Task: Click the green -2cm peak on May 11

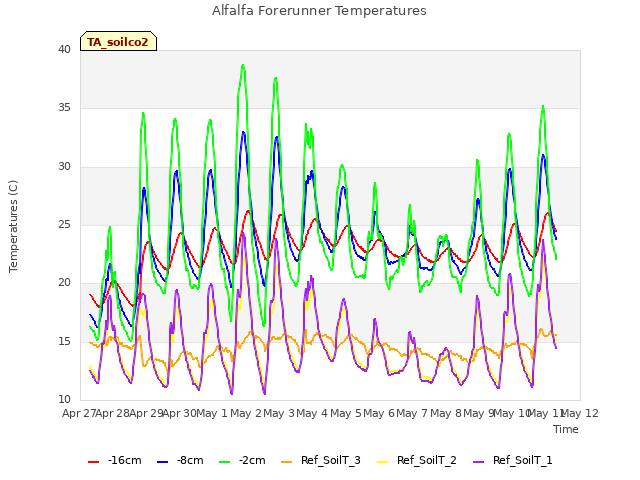Action: pos(543,106)
